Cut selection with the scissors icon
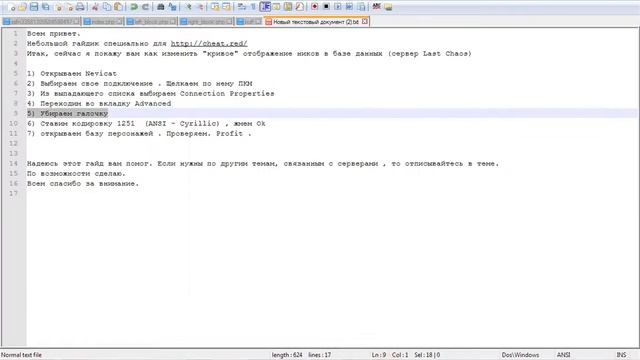Viewport: 640px width, 360px height. pyautogui.click(x=95, y=7)
